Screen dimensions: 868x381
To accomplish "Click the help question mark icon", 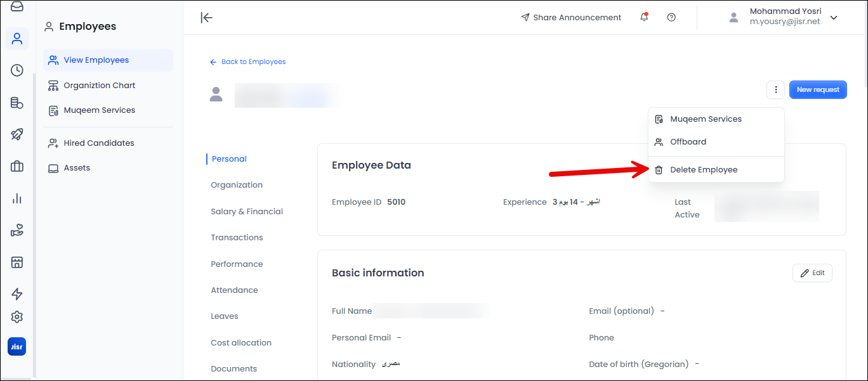I will tap(671, 17).
